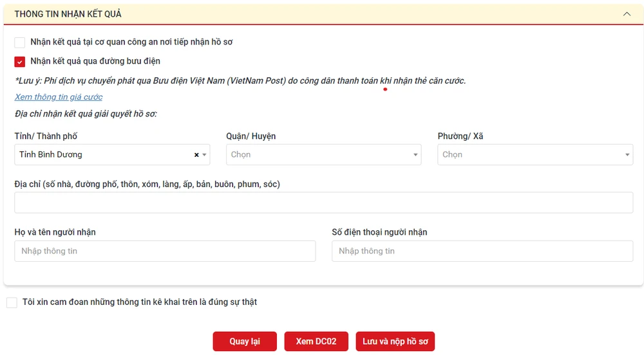Clear the selected Tỉnh Bình Dương value
Image resolution: width=644 pixels, height=355 pixels.
(x=196, y=155)
